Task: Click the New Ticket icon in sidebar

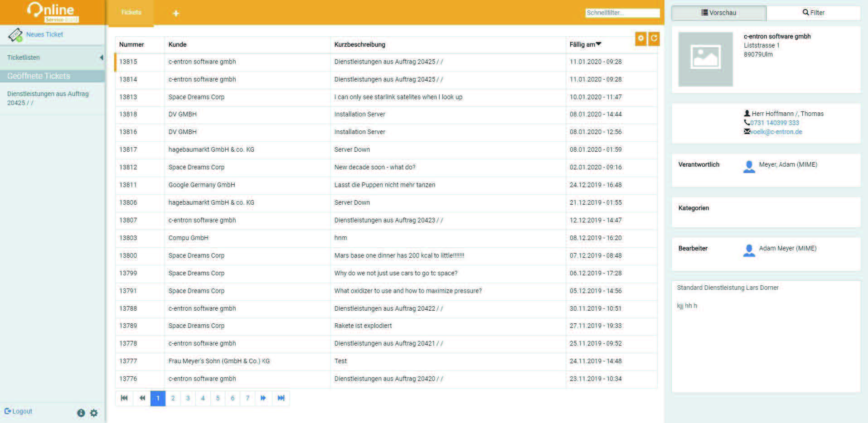Action: (15, 35)
